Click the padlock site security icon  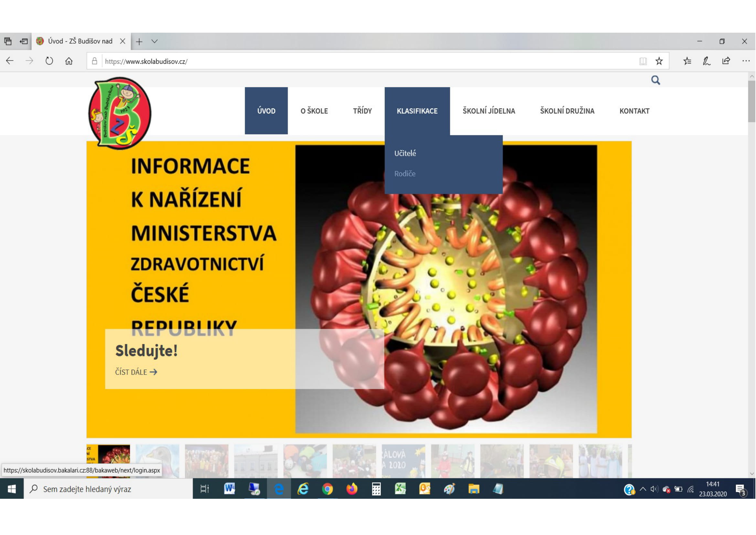coord(94,61)
